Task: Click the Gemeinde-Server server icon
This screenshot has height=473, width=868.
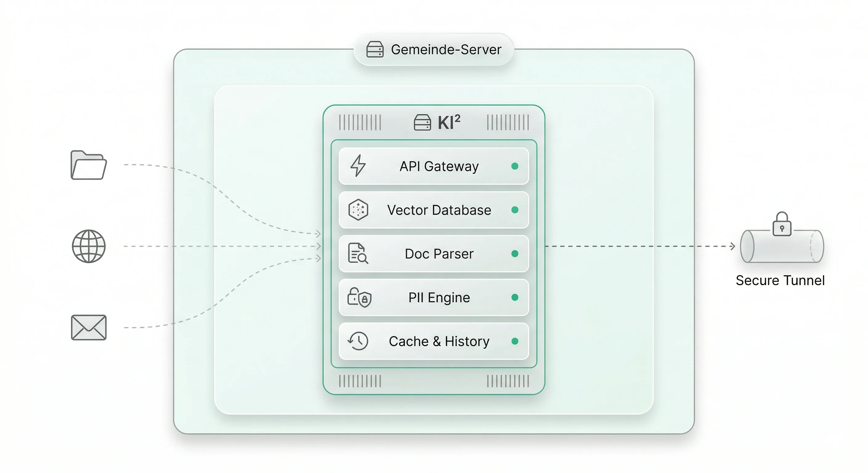Action: (x=375, y=50)
